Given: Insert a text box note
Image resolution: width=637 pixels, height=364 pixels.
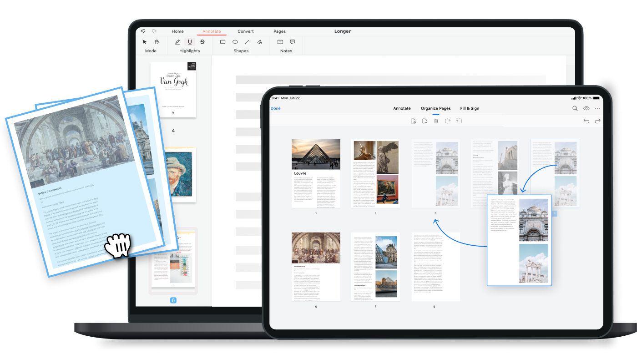Looking at the screenshot, I should click(x=280, y=42).
